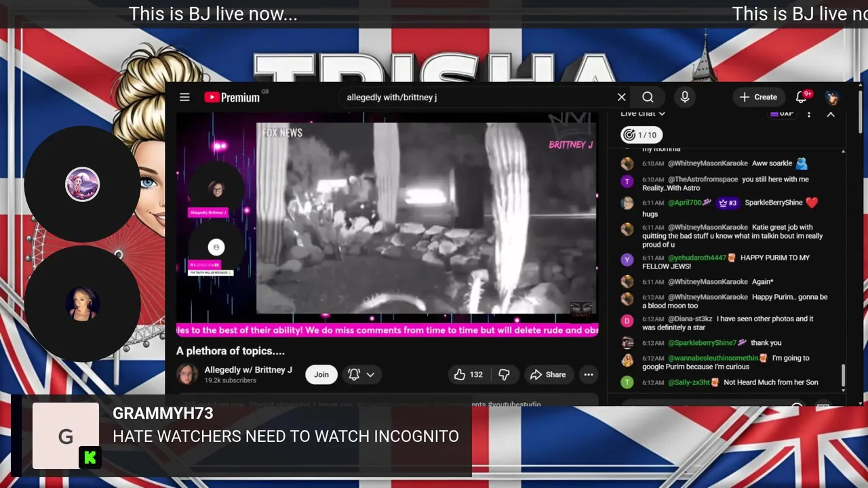
Task: Open the notifications bell showing 9+
Action: click(802, 97)
